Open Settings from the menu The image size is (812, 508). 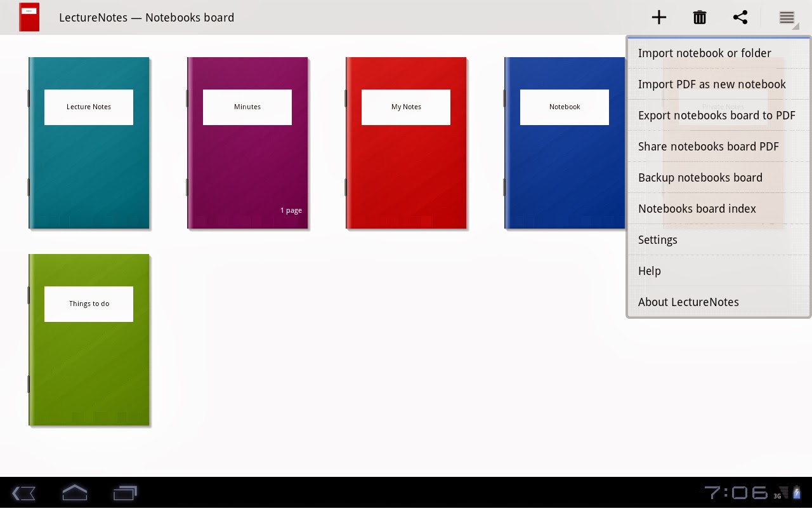coord(719,240)
